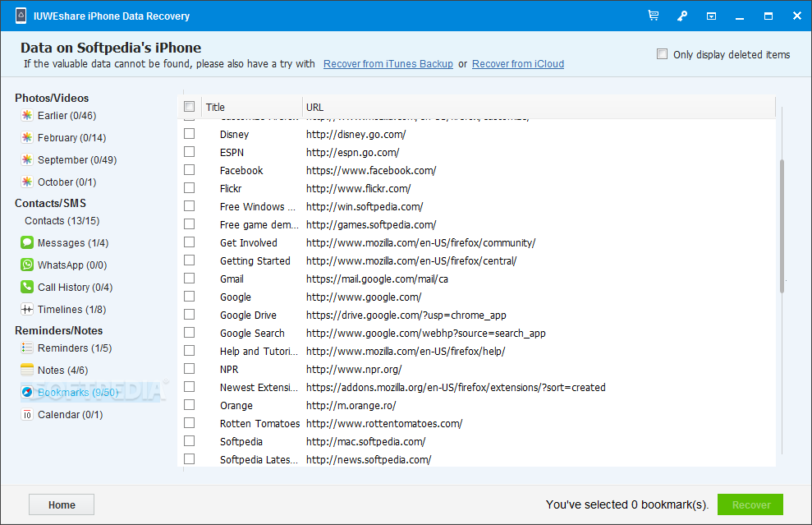Open WhatsApp (0/0) category

pos(72,265)
